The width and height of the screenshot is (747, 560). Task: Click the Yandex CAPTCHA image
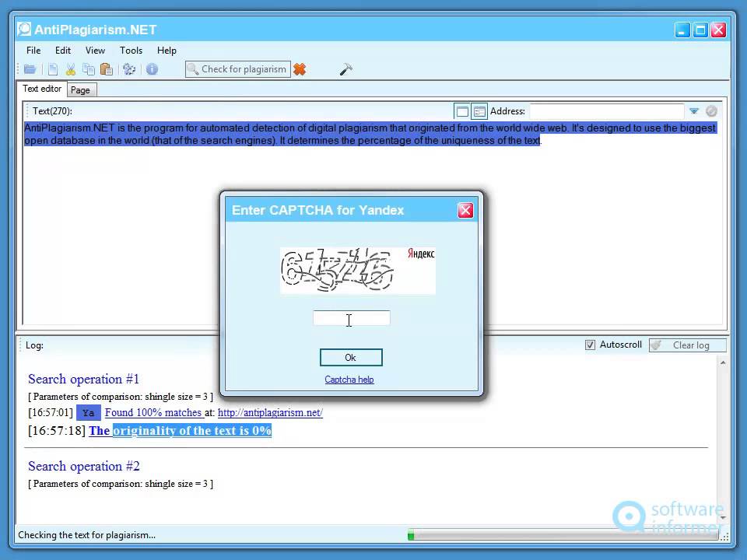pos(358,270)
